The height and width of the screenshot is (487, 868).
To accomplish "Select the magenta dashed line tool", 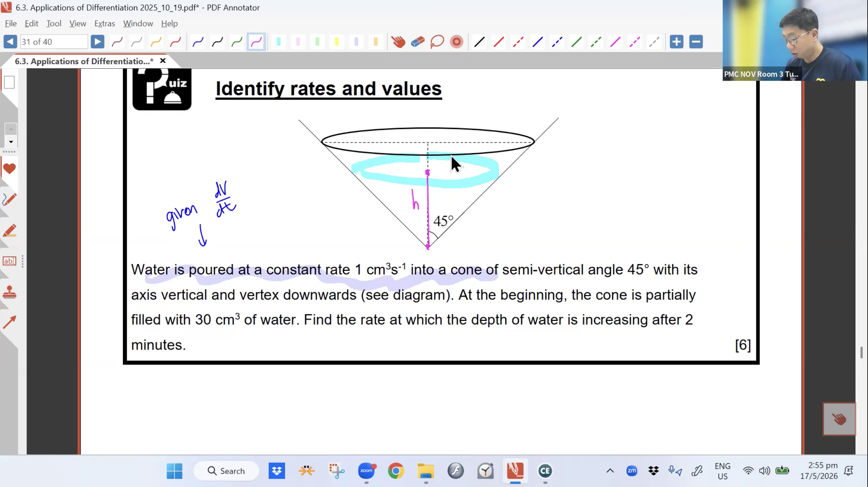I will pos(635,42).
